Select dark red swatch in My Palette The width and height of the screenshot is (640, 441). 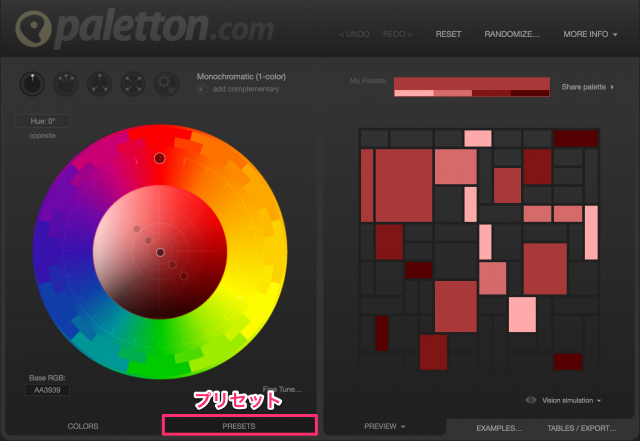[491, 93]
